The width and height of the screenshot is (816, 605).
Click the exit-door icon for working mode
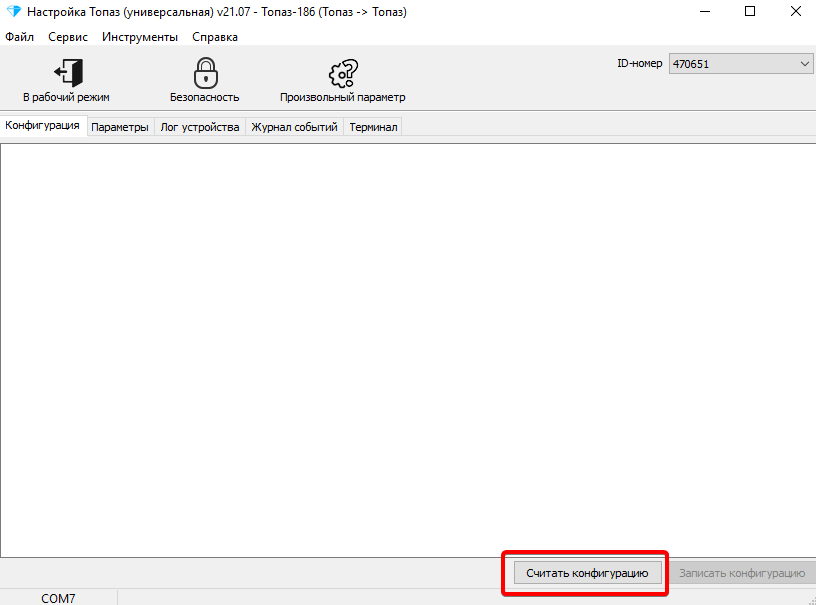[x=68, y=72]
